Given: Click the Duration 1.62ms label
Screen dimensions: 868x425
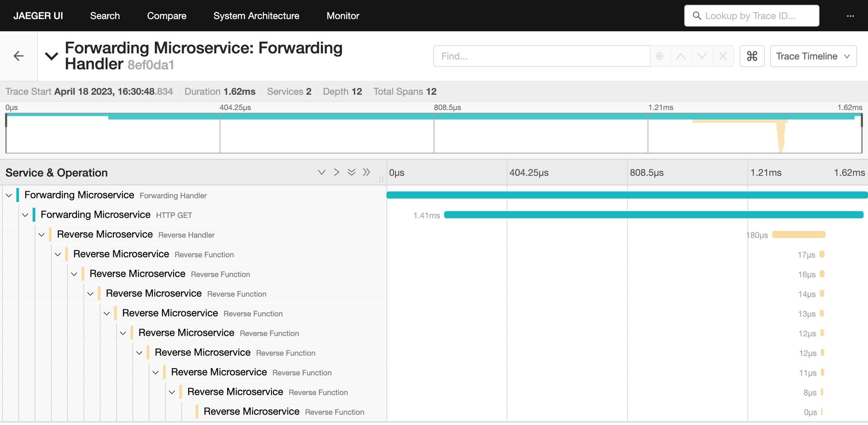Looking at the screenshot, I should coord(220,92).
